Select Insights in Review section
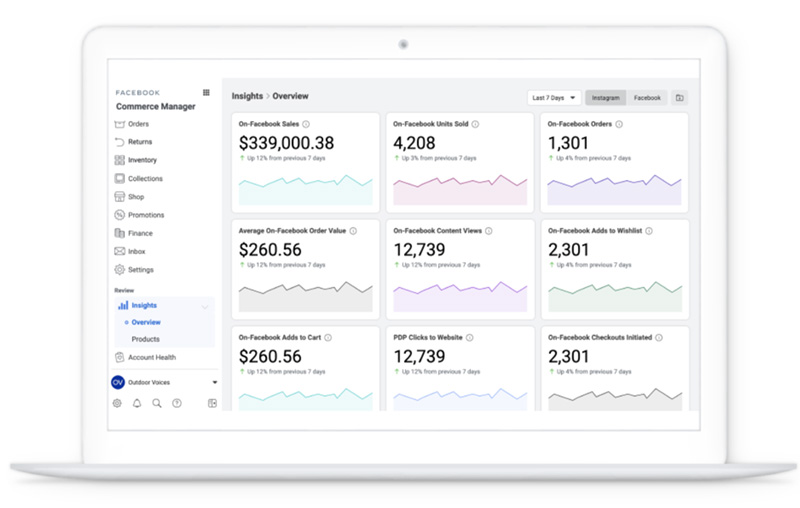The width and height of the screenshot is (800, 508). coord(144,305)
